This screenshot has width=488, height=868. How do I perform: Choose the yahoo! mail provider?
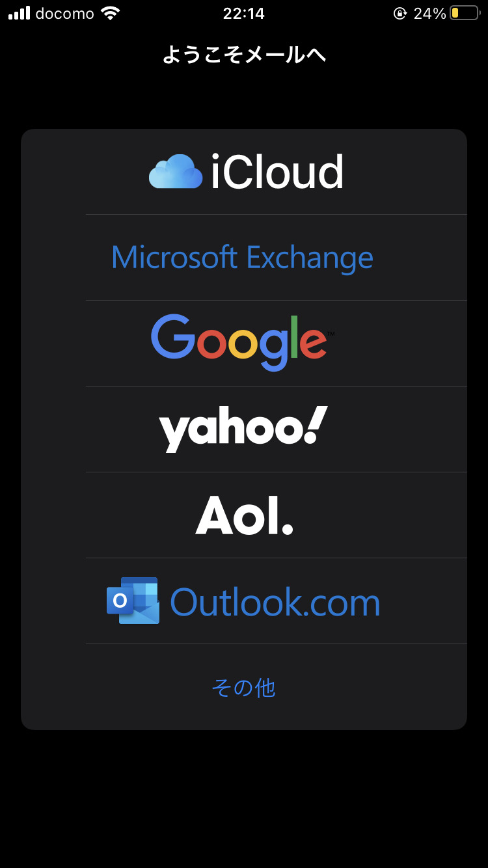click(243, 429)
